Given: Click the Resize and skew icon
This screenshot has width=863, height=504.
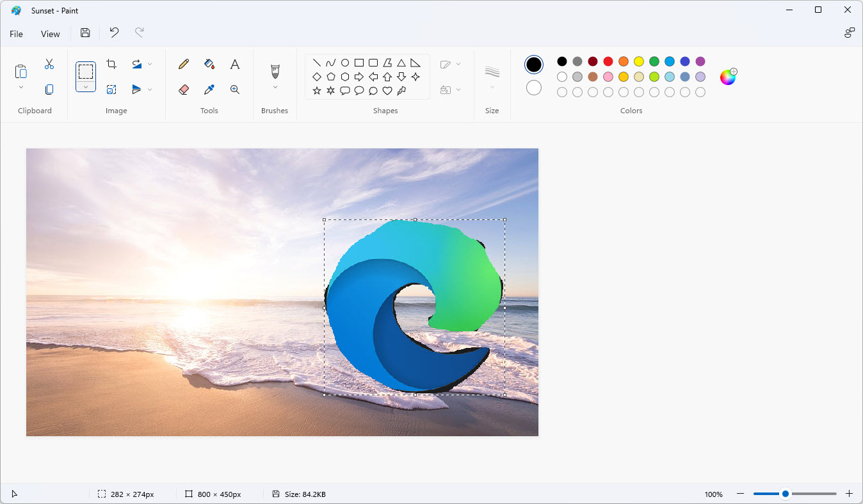Looking at the screenshot, I should point(111,90).
